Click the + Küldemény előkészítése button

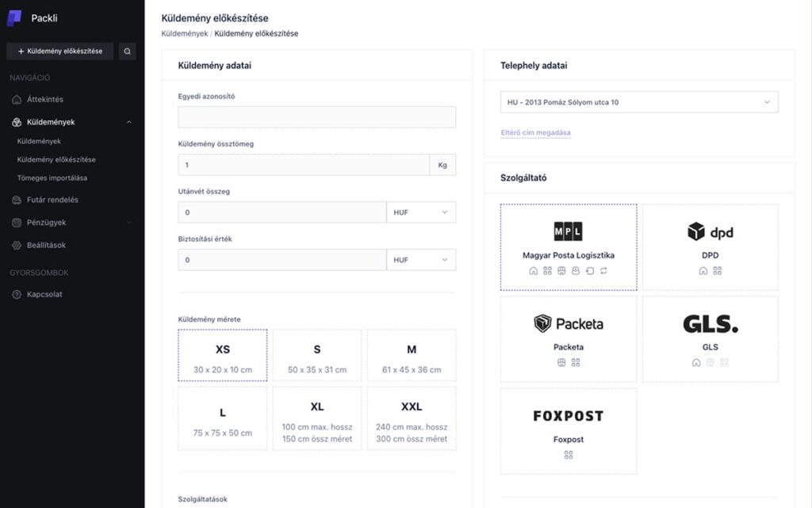(60, 52)
